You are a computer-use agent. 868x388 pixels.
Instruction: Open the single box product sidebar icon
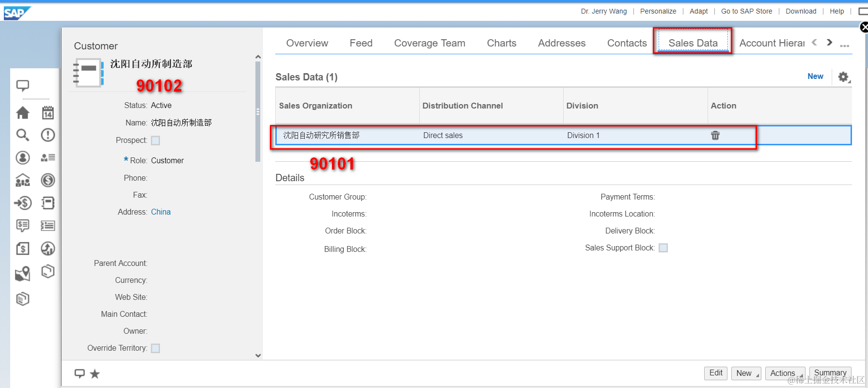(47, 271)
